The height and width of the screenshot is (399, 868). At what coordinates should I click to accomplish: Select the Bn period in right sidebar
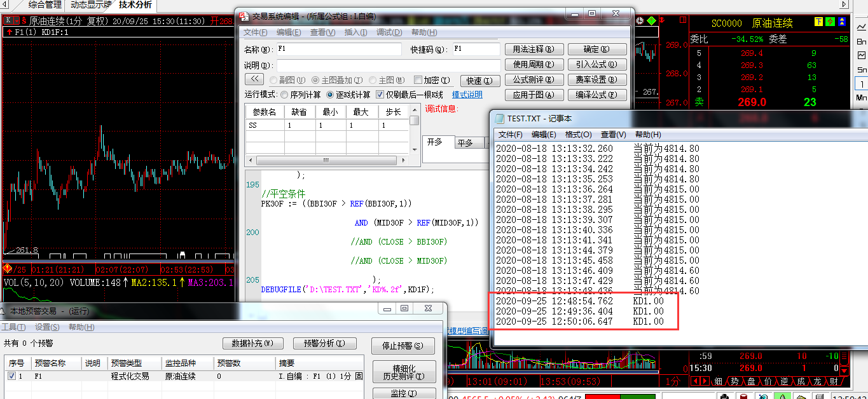[862, 41]
